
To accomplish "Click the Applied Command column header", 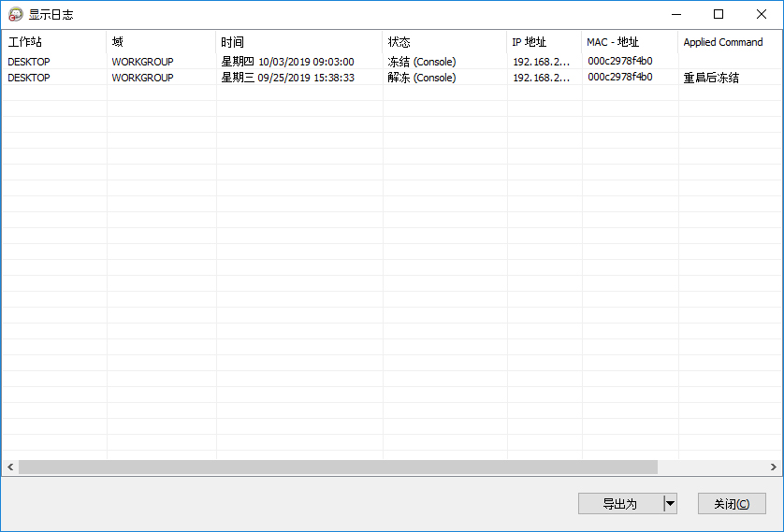I will (x=728, y=42).
